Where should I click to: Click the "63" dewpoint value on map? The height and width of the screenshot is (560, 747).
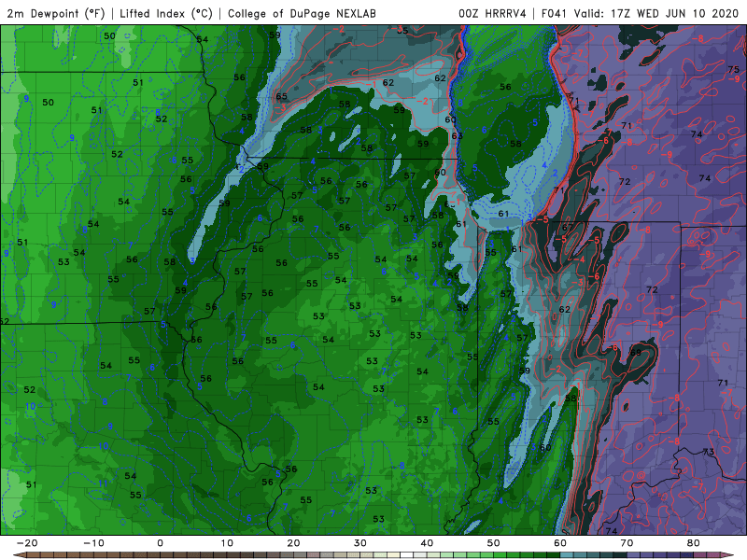click(x=457, y=135)
